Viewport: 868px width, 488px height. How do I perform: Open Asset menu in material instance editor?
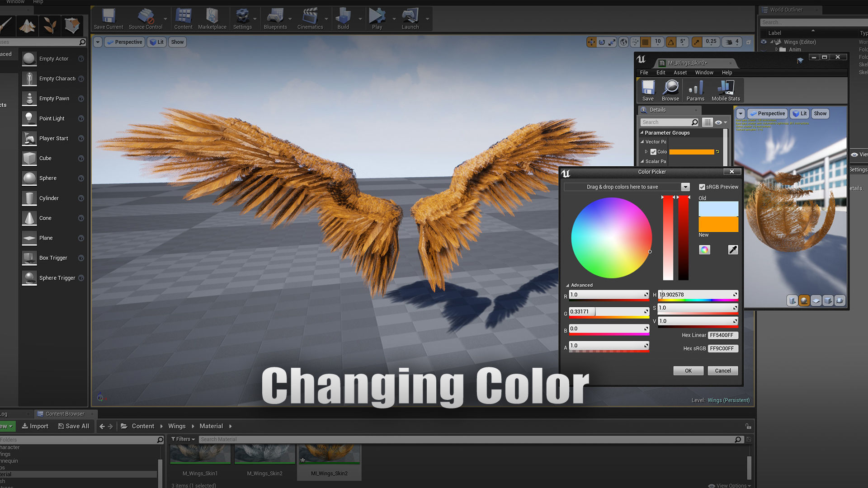pyautogui.click(x=680, y=73)
